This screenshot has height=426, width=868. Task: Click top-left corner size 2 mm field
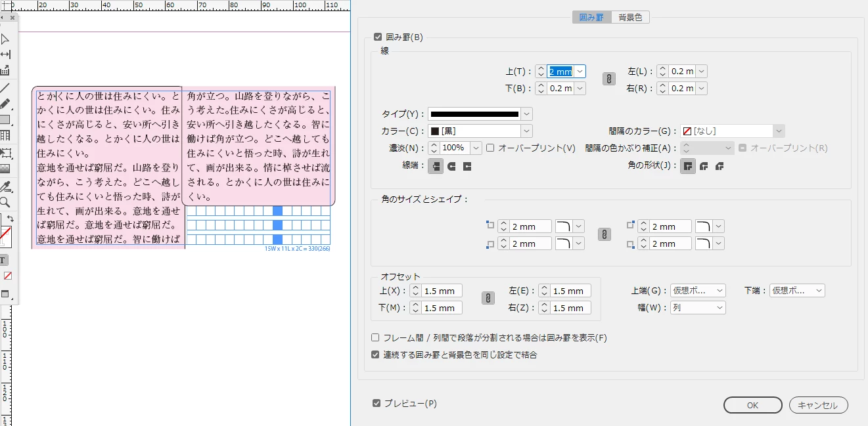click(x=530, y=226)
